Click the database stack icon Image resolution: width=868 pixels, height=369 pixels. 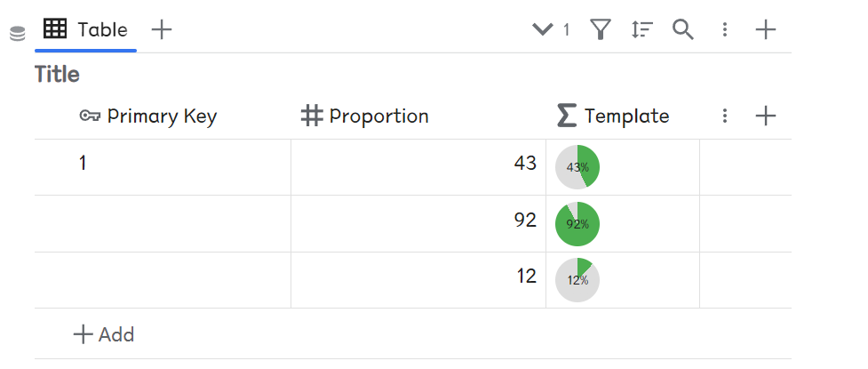click(17, 35)
